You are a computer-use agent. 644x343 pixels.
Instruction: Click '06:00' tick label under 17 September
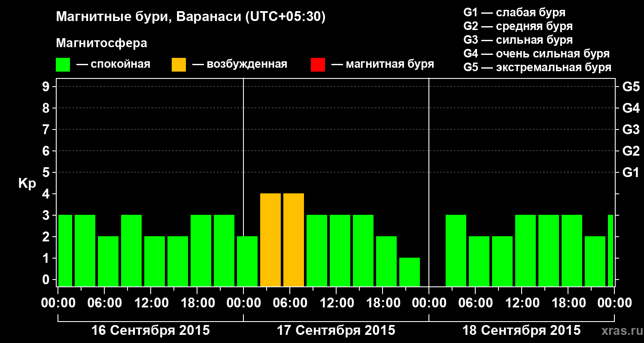click(x=290, y=303)
